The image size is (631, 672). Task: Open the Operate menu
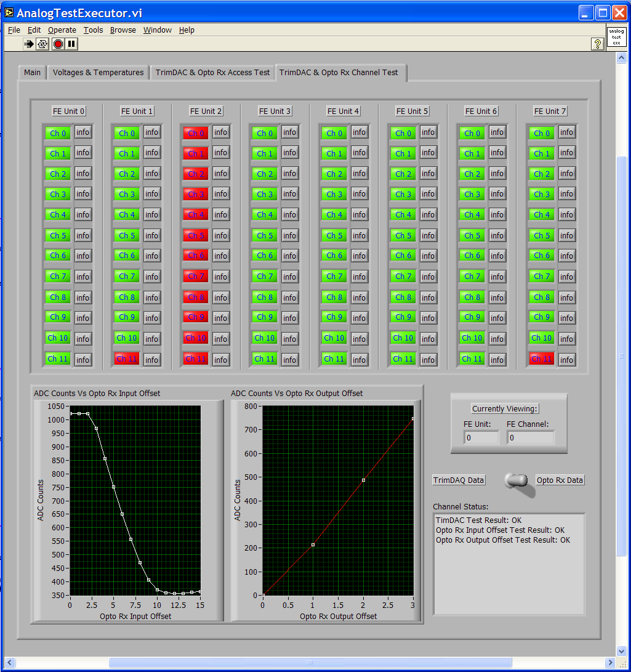[62, 30]
